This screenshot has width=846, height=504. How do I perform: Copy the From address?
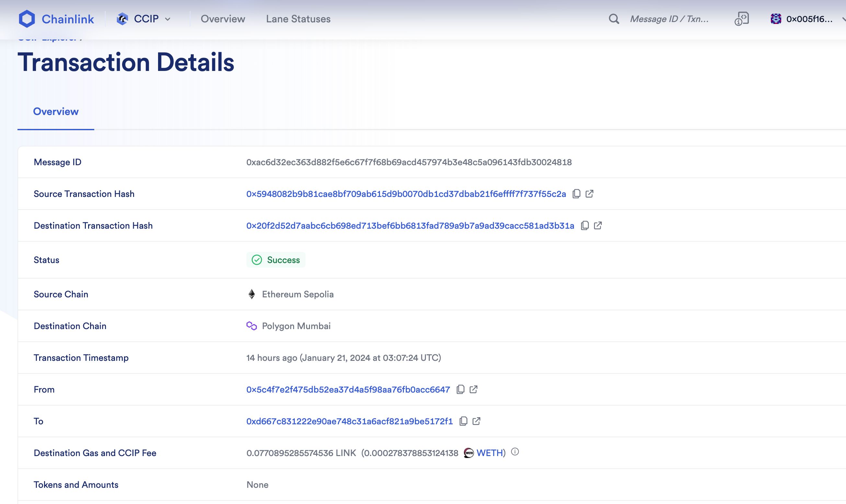tap(460, 389)
